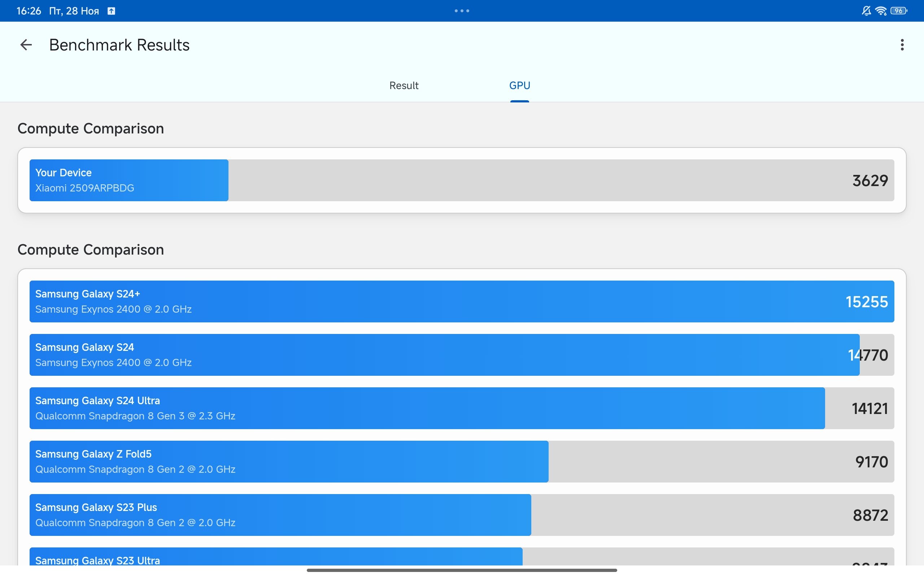Viewport: 924px width, 577px height.
Task: Tap the Wi-Fi status icon
Action: [x=881, y=11]
